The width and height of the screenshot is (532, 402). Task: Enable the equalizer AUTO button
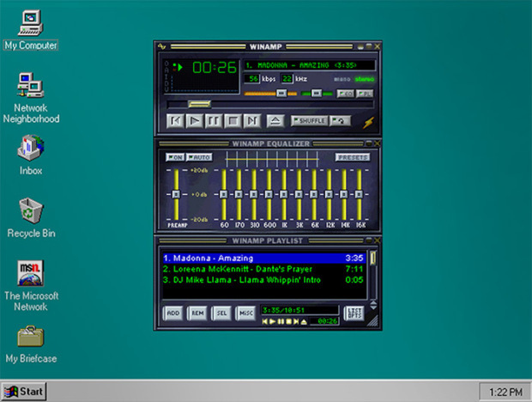pyautogui.click(x=199, y=157)
